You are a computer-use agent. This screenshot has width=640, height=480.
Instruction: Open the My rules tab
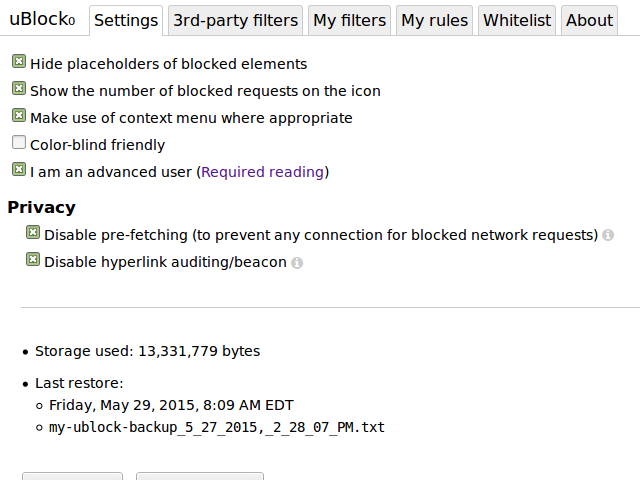(x=434, y=20)
